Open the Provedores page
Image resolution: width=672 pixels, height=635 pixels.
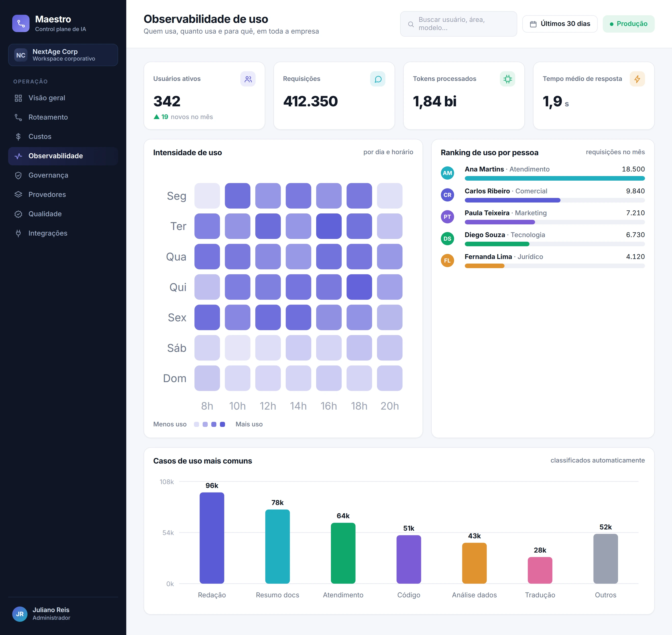[x=63, y=194]
